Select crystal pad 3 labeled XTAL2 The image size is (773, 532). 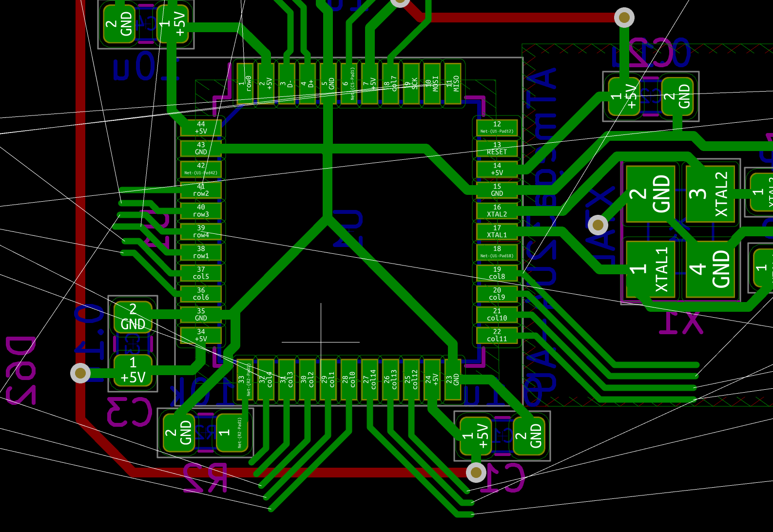coord(711,194)
